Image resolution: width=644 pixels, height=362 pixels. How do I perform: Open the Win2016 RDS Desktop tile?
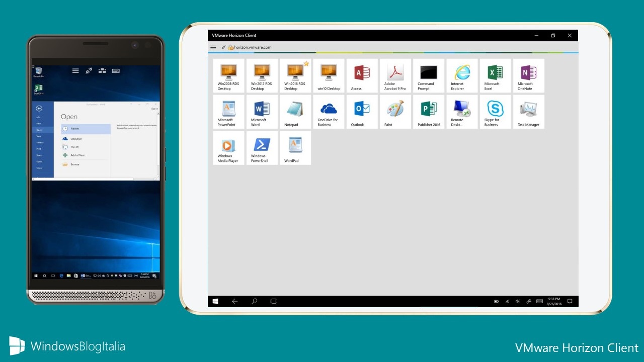coord(295,76)
